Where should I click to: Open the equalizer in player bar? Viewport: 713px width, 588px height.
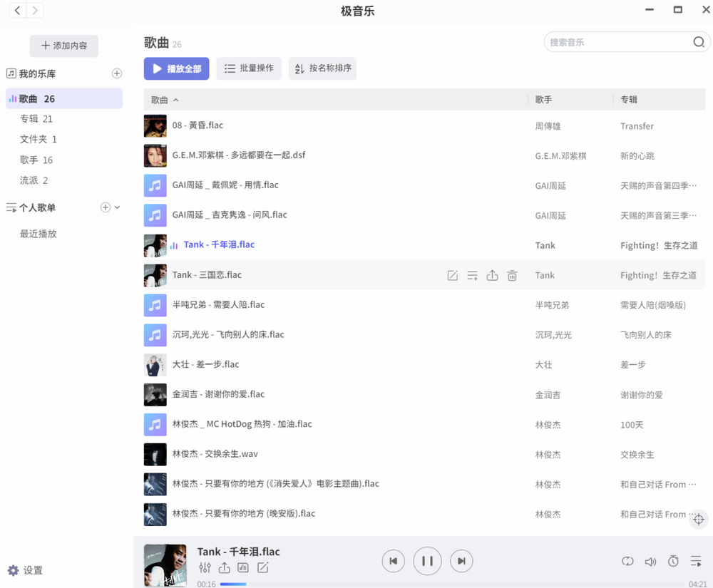205,568
